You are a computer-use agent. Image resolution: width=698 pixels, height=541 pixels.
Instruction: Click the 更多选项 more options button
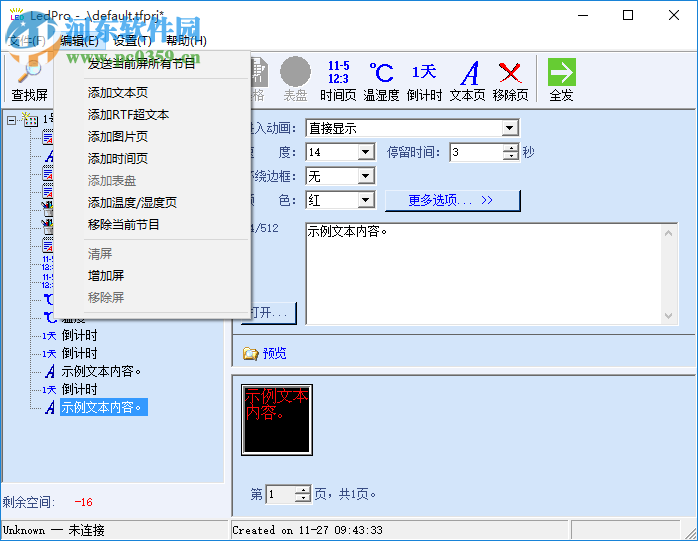(452, 200)
